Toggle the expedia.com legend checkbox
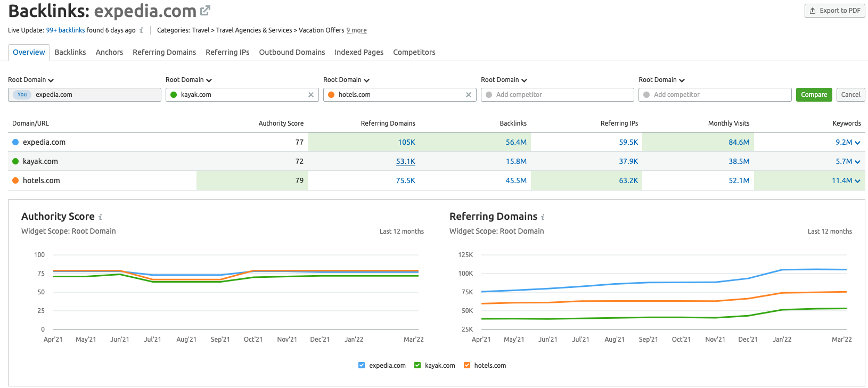The height and width of the screenshot is (388, 868). [362, 365]
